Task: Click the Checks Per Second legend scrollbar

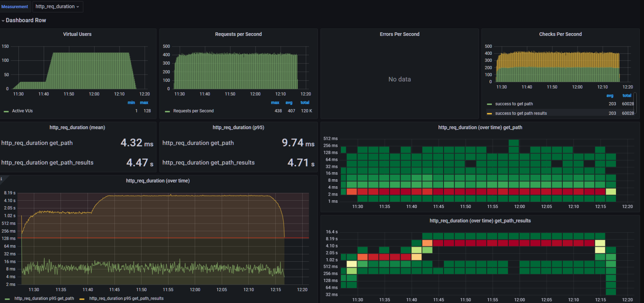Action: click(x=635, y=103)
